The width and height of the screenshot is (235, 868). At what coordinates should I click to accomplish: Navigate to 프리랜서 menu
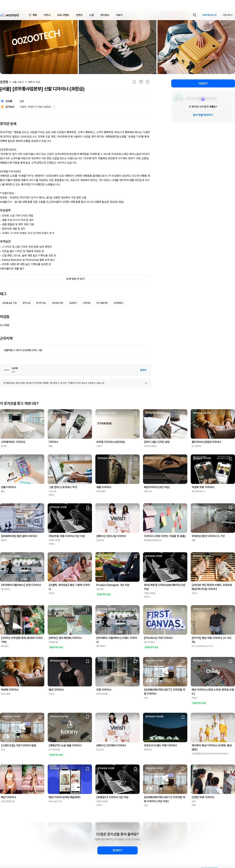[x=105, y=15]
